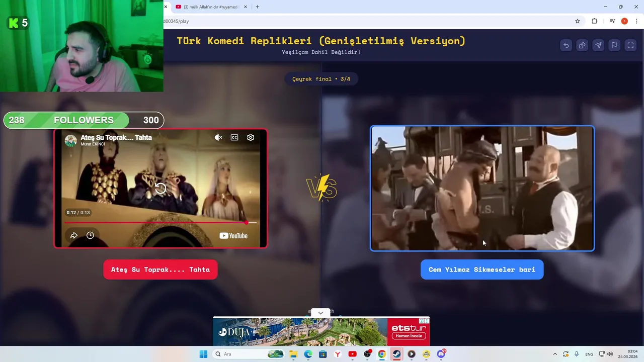Replay the video using the circular arrow

pos(160,189)
